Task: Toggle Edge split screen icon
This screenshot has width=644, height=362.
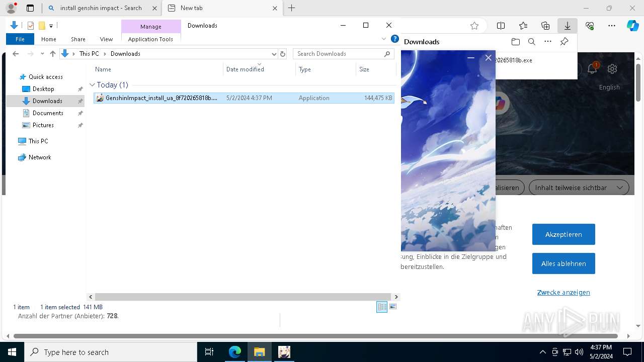Action: click(501, 26)
